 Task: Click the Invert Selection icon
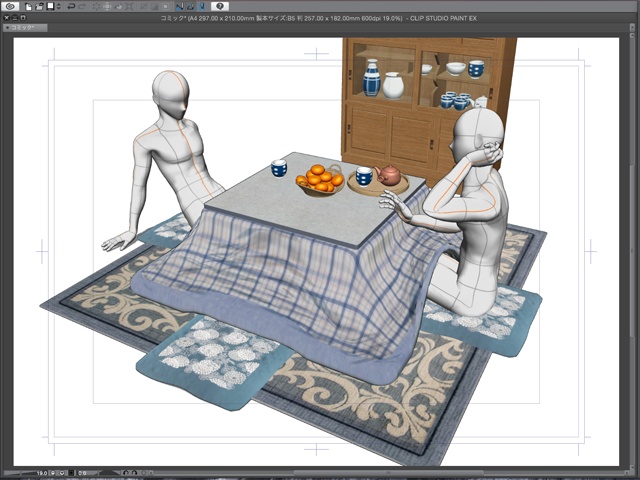tap(154, 7)
